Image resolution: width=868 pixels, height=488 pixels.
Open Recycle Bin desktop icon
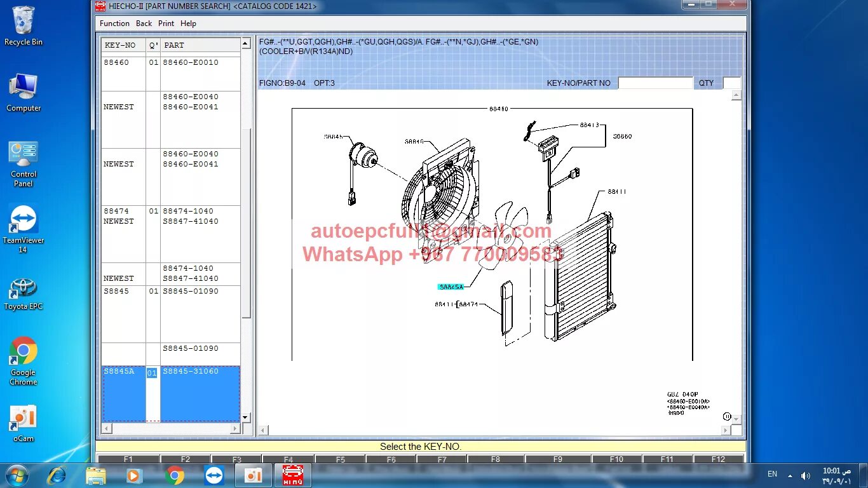click(x=24, y=26)
